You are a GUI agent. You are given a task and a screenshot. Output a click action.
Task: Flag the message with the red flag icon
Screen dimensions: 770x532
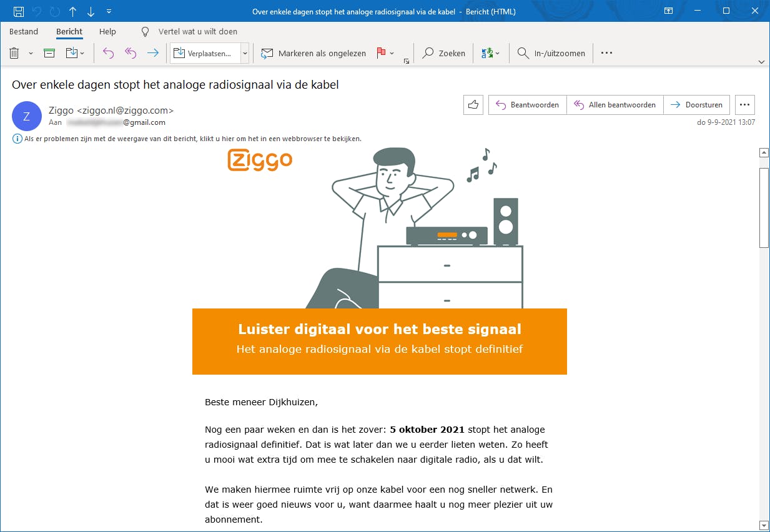(x=381, y=53)
